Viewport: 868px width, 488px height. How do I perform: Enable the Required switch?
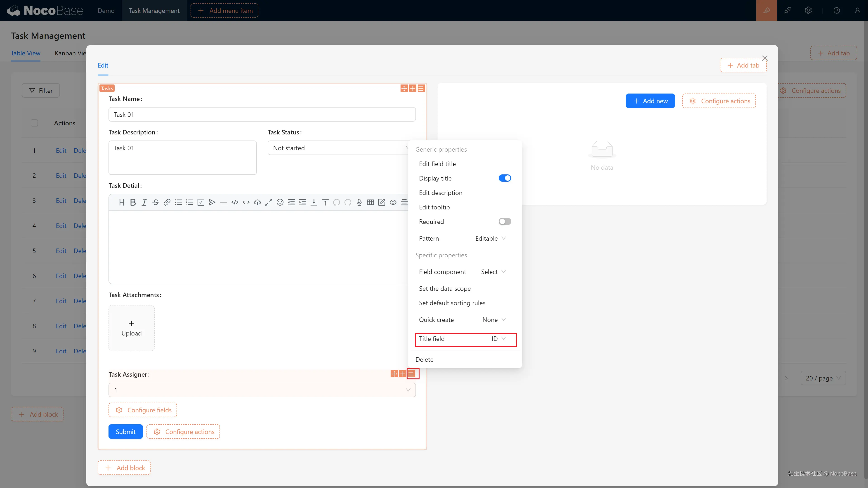pos(505,222)
